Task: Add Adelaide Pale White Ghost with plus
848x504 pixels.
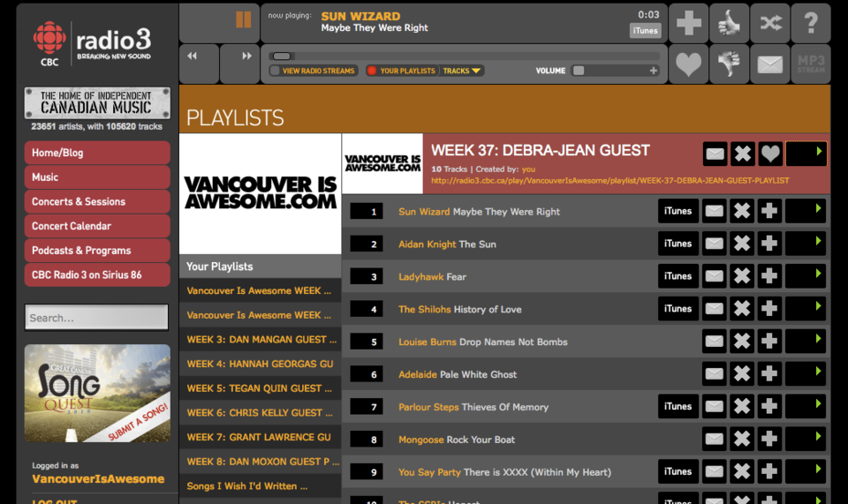Action: 769,374
